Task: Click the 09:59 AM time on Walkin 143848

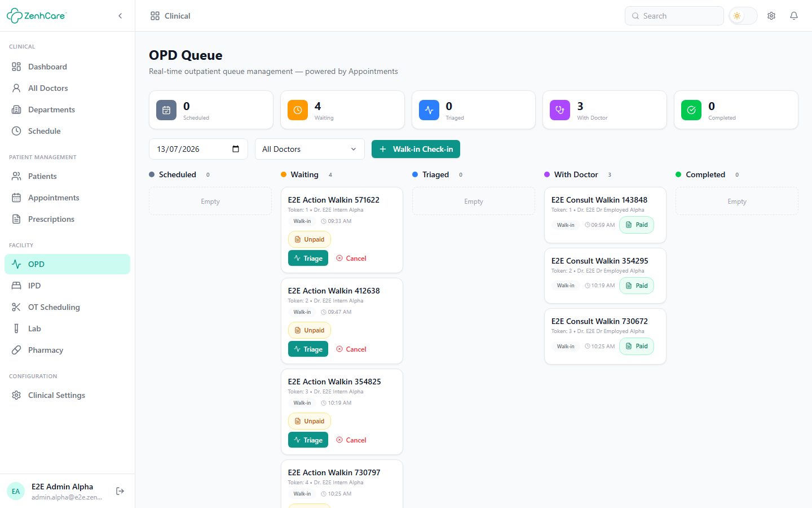Action: [600, 225]
